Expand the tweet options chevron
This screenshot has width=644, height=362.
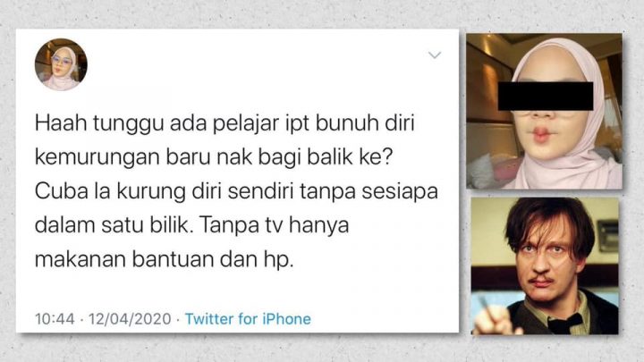[x=435, y=55]
